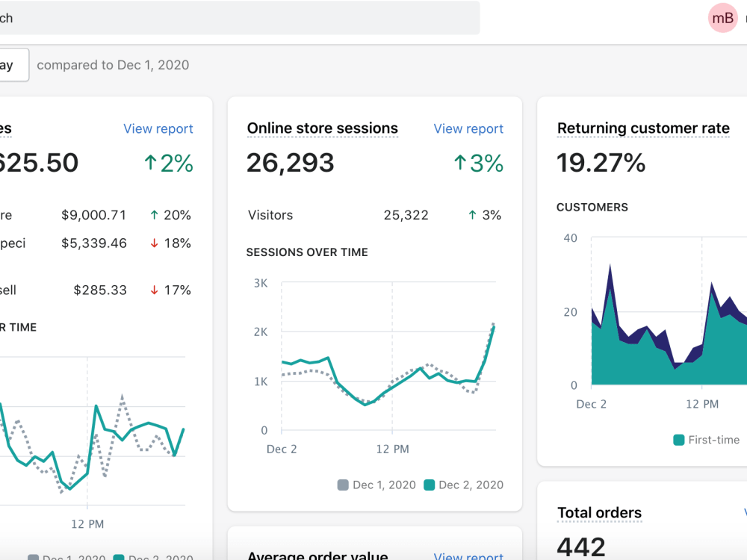Click the red down arrow next to 17%
The height and width of the screenshot is (560, 747).
click(x=154, y=290)
